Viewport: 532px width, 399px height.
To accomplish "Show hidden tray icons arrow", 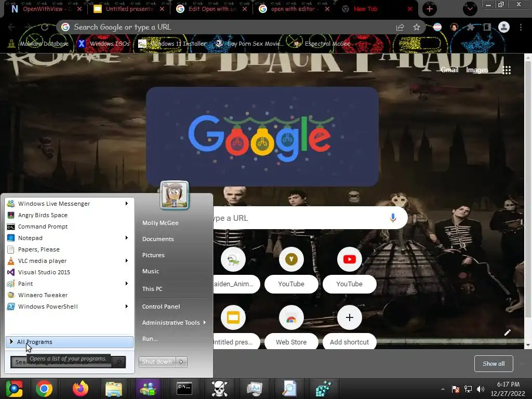I will tap(443, 389).
